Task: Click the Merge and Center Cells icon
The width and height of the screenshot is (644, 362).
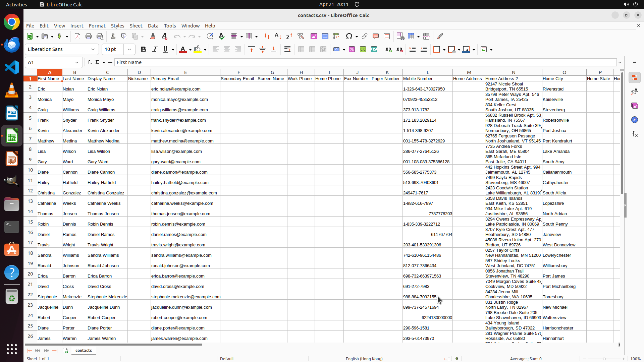Action: click(301, 50)
